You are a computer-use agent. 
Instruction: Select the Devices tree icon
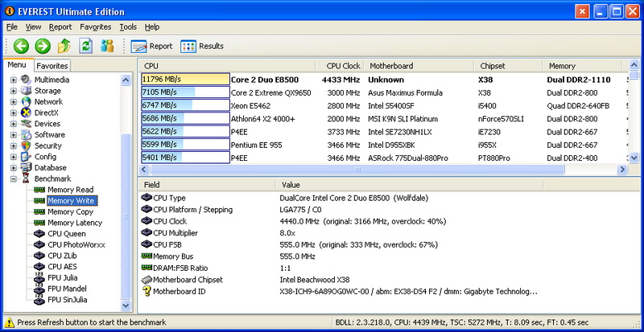[26, 124]
